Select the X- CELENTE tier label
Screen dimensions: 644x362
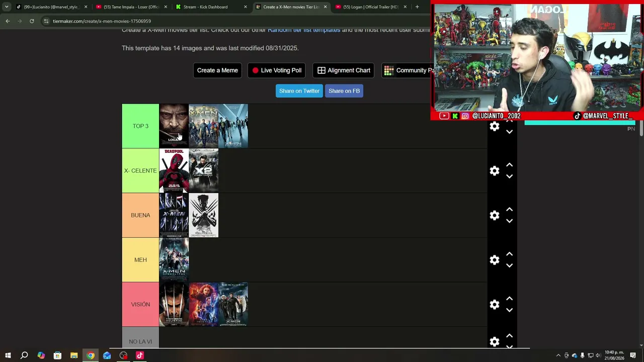140,171
